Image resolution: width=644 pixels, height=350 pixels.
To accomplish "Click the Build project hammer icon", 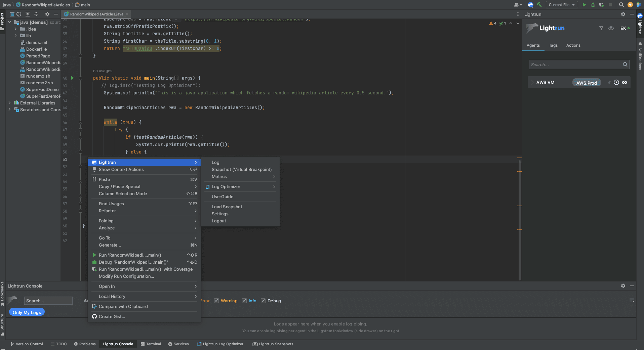I will pyautogui.click(x=539, y=5).
